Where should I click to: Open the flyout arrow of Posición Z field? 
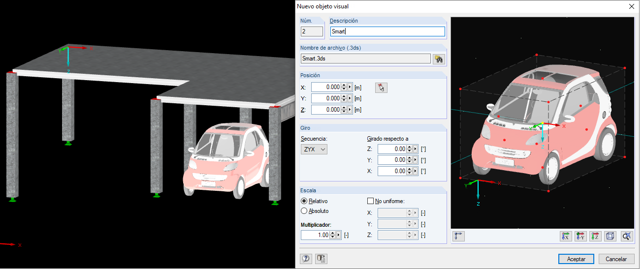point(350,110)
